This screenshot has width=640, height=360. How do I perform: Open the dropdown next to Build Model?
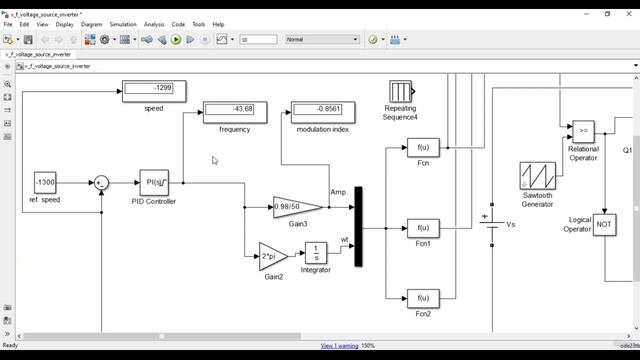(405, 40)
